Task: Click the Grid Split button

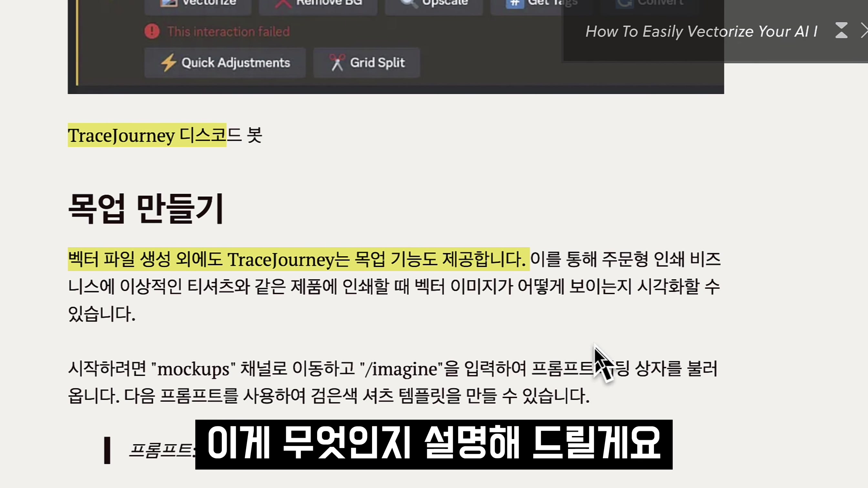Action: point(367,63)
